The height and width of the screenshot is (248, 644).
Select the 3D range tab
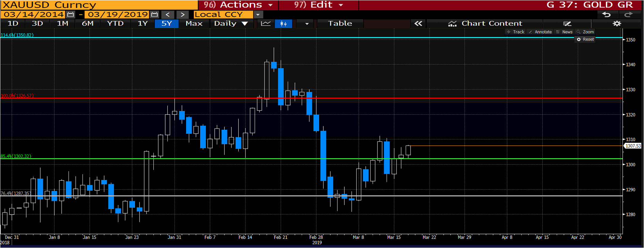pos(37,24)
